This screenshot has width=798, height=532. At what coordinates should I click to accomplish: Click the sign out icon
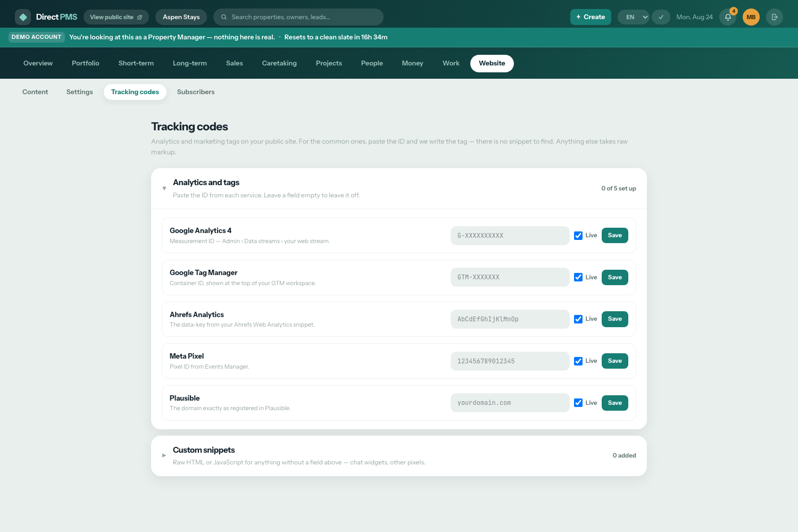(775, 17)
